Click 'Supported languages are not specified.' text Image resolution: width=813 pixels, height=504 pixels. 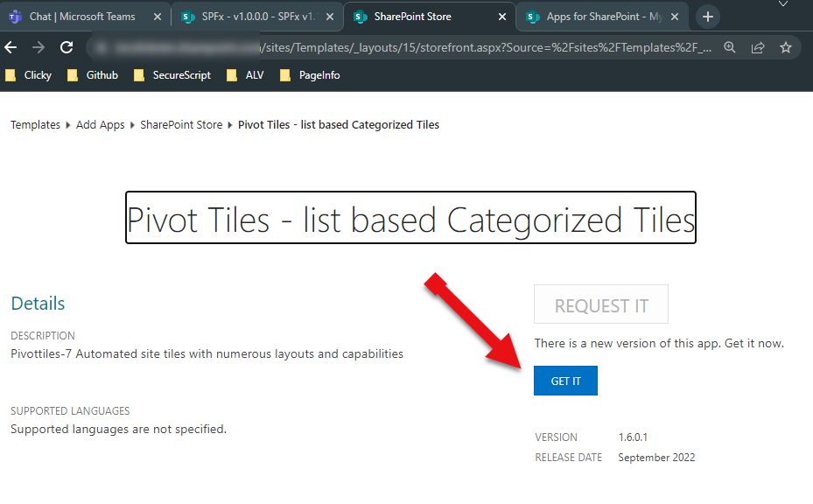tap(118, 430)
